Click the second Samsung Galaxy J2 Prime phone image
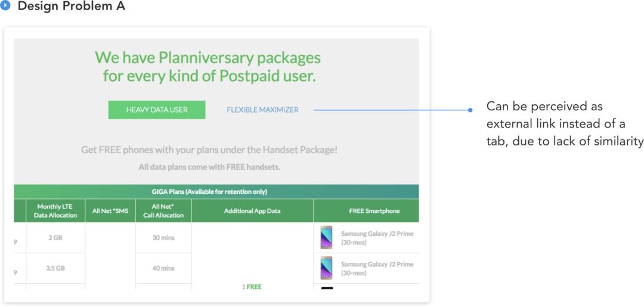644x307 pixels. pos(327,268)
